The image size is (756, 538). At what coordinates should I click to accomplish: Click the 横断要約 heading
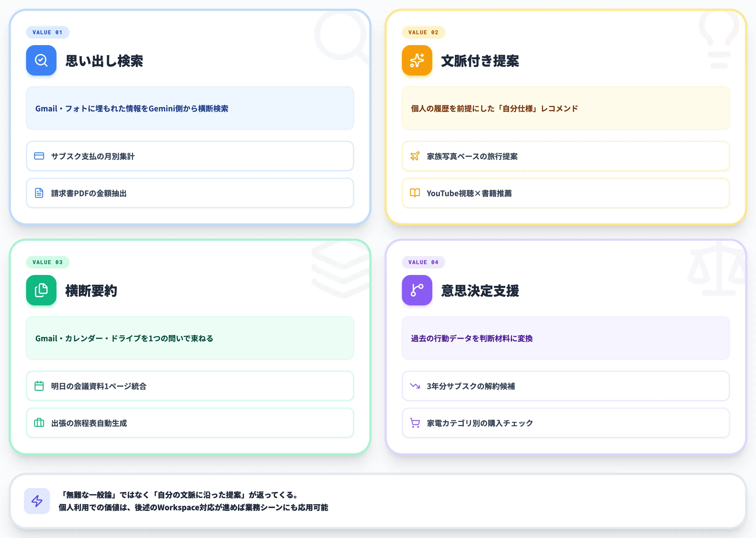click(x=91, y=291)
